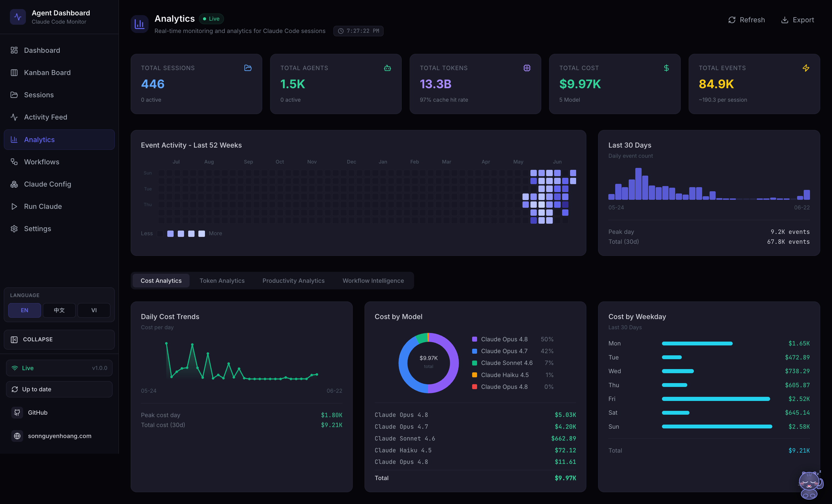Click the purple Claude Opus 4.8 legend swatch

tap(474, 339)
